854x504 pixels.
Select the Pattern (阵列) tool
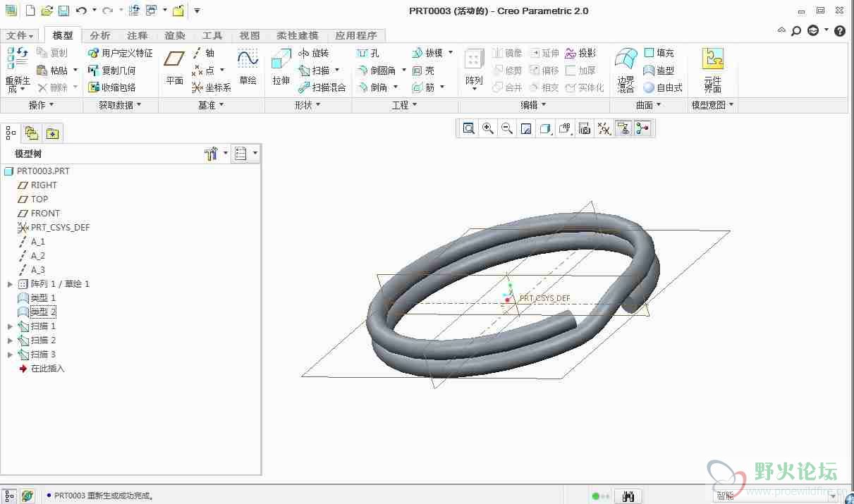click(474, 70)
